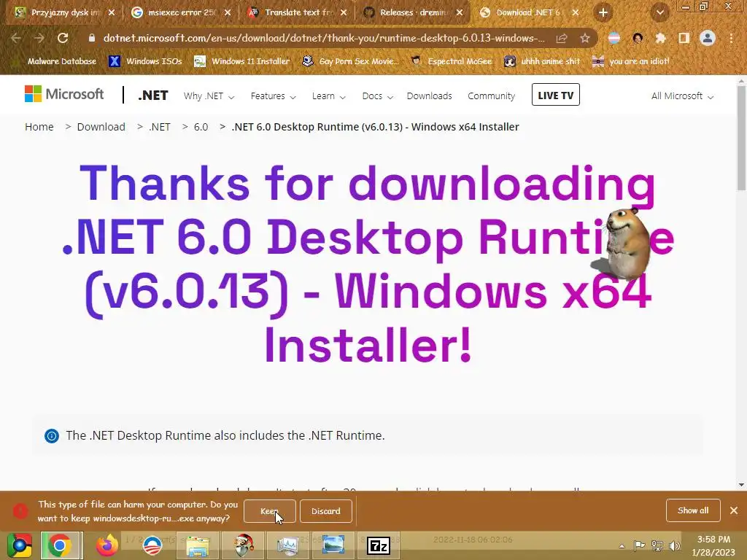The height and width of the screenshot is (560, 747).
Task: Expand the All Microsoft dropdown
Action: [682, 96]
